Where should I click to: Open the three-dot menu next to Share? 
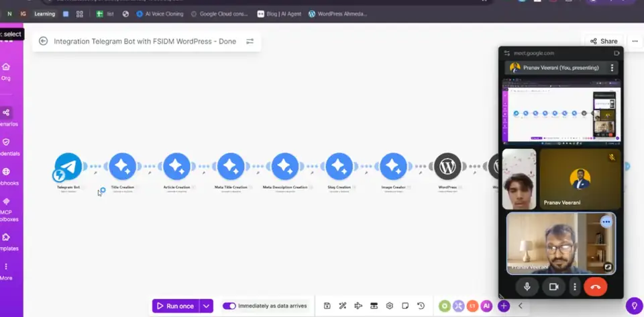click(x=635, y=41)
